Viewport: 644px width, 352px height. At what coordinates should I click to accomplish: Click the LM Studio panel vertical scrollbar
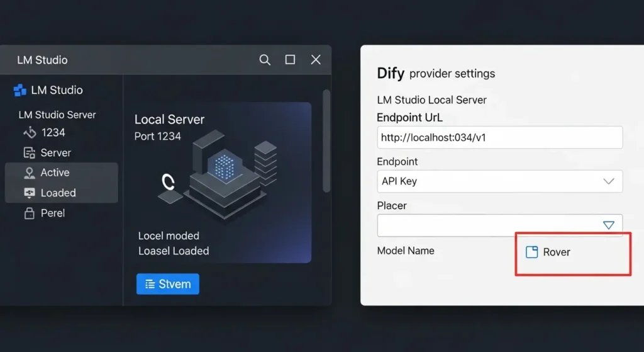coord(326,140)
